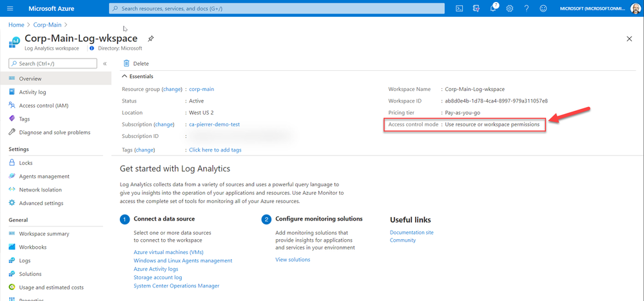The width and height of the screenshot is (644, 301).
Task: Open the Overview menu item
Action: coord(55,79)
